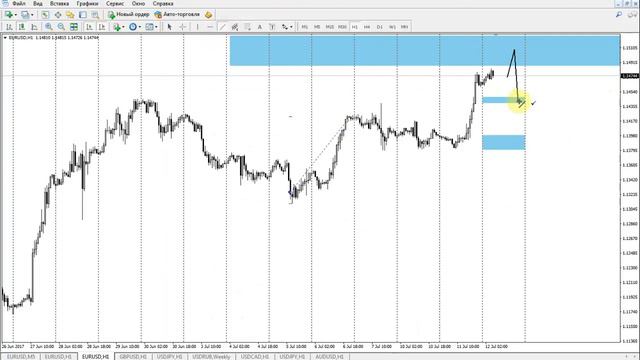Zoom in the chart
Screen dimensions: 640x360
[49, 27]
